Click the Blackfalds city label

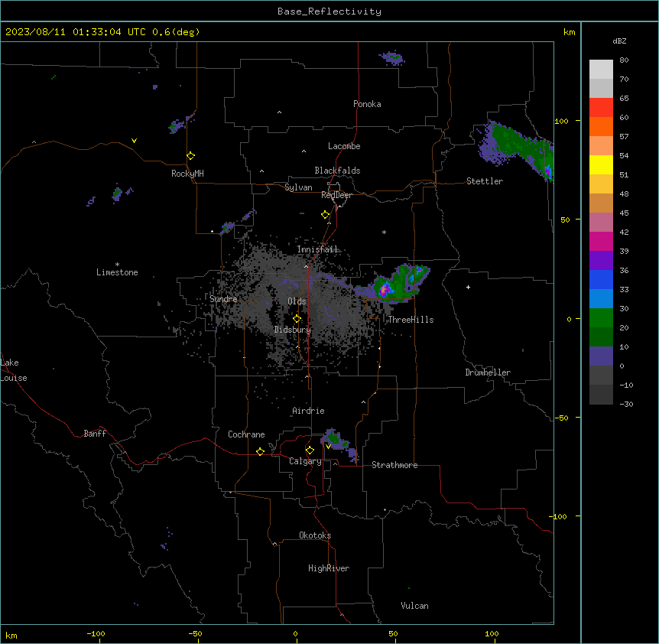coord(337,171)
